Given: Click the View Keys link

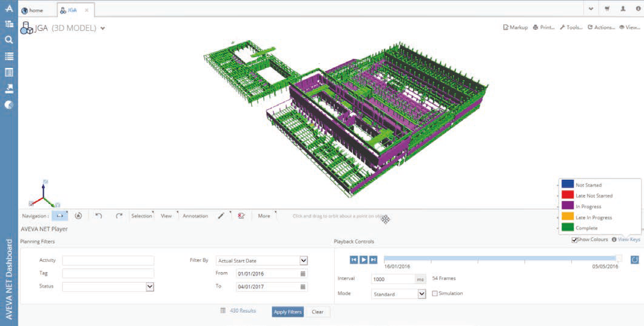Looking at the screenshot, I should coord(628,240).
